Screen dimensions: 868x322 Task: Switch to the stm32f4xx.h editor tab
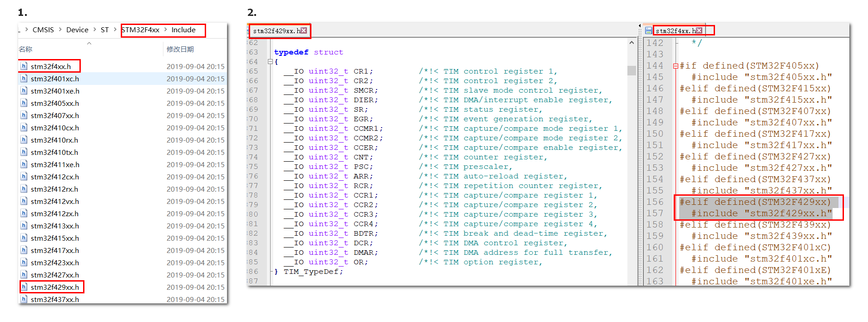coord(676,31)
